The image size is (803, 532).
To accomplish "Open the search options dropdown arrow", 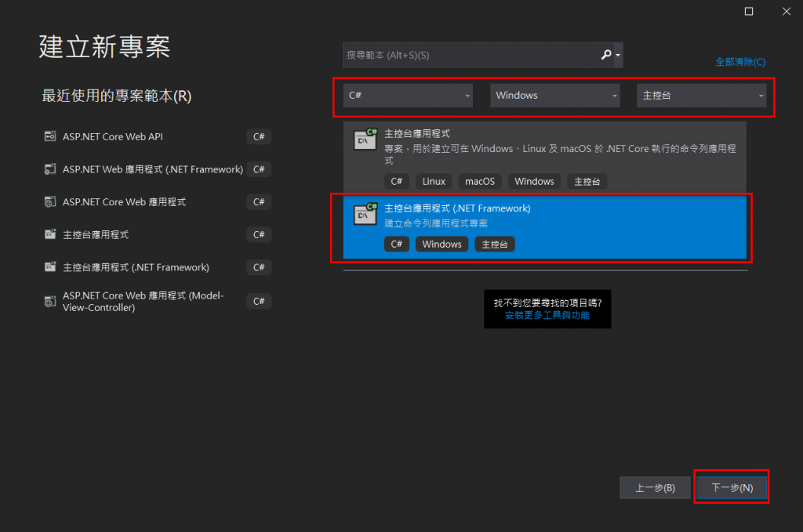I will [x=618, y=55].
